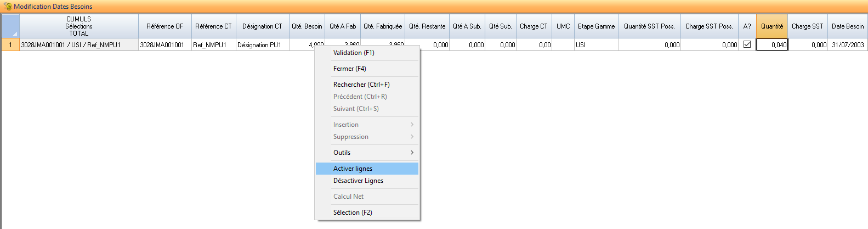The image size is (868, 229).
Task: Click the Charge SST Poss. column header
Action: tap(708, 26)
